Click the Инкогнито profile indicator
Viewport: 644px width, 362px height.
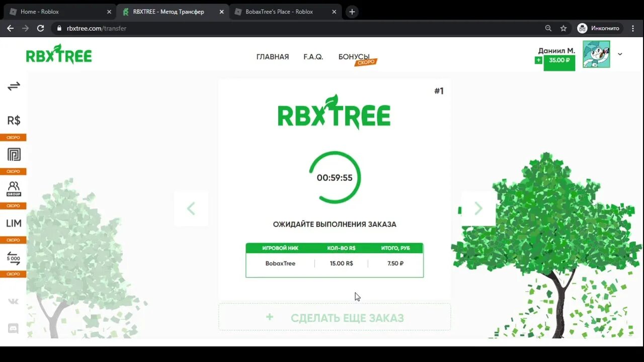point(599,28)
